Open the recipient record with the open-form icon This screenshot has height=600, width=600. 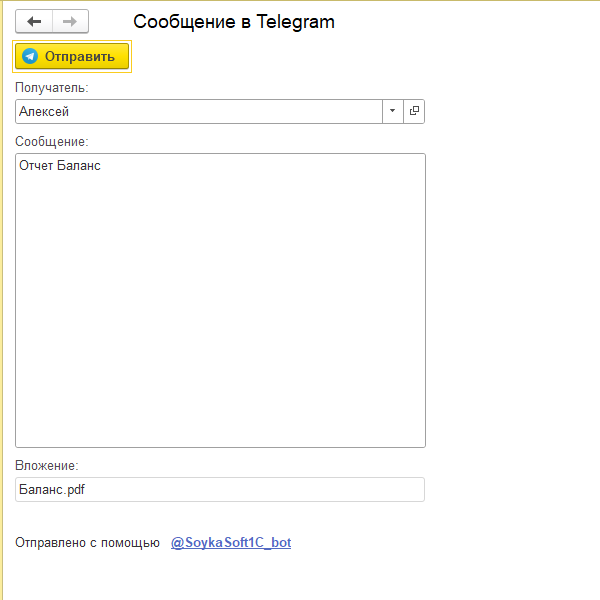tap(414, 111)
